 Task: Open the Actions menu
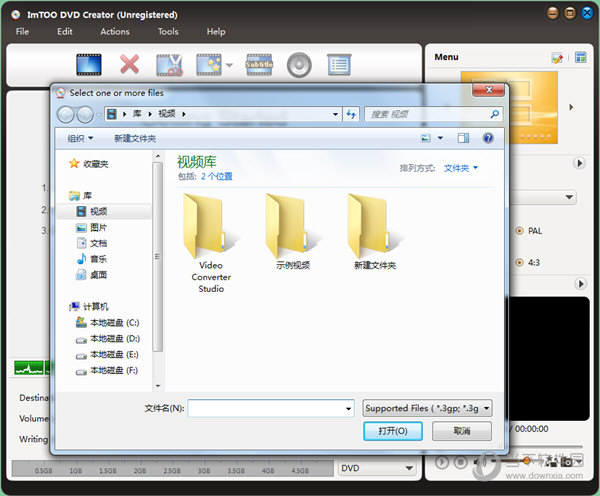coord(115,31)
